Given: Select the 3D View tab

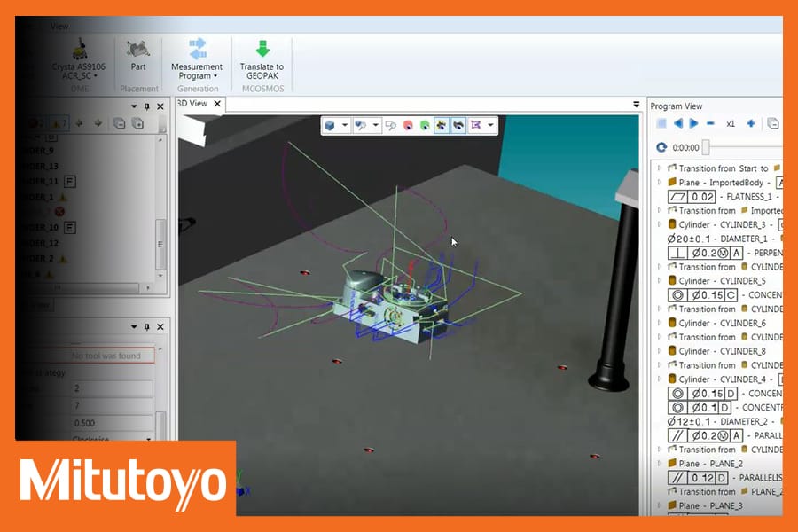Looking at the screenshot, I should coord(192,104).
